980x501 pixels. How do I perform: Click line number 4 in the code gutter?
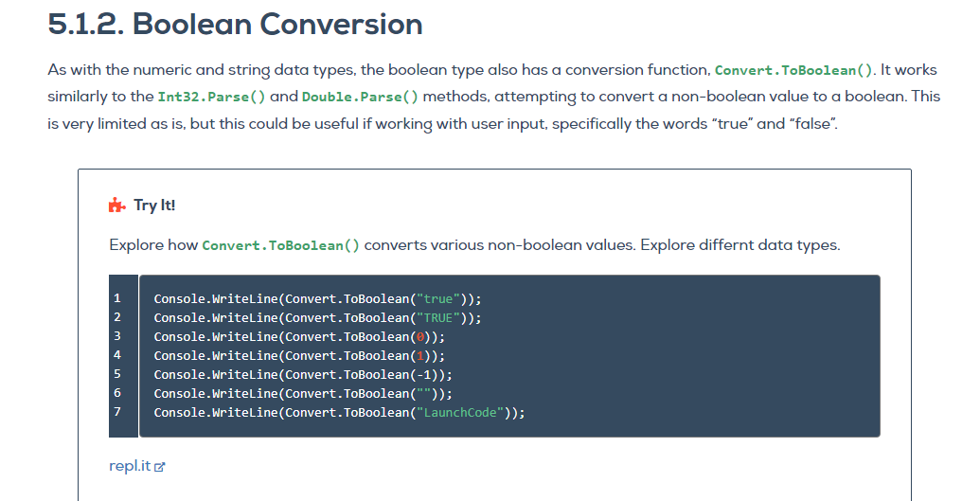coord(116,354)
